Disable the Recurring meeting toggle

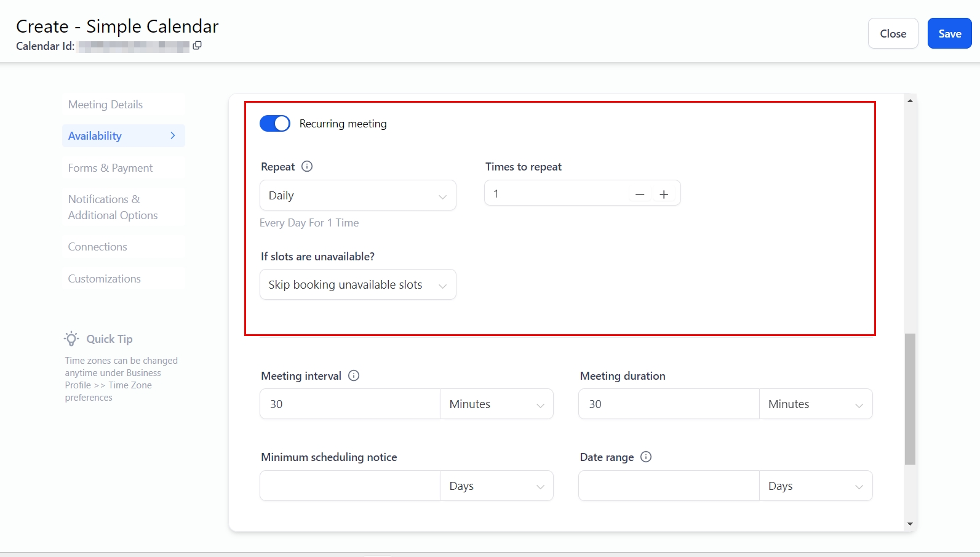275,124
